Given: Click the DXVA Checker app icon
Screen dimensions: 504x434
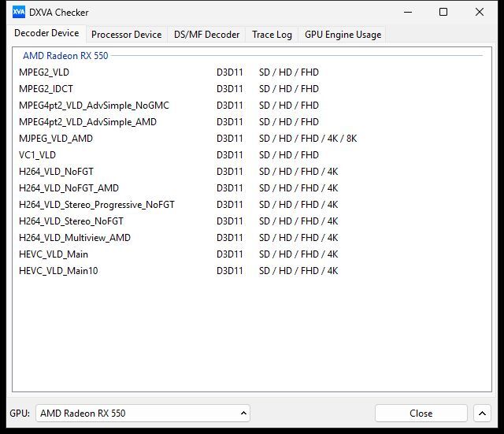Looking at the screenshot, I should coord(19,13).
